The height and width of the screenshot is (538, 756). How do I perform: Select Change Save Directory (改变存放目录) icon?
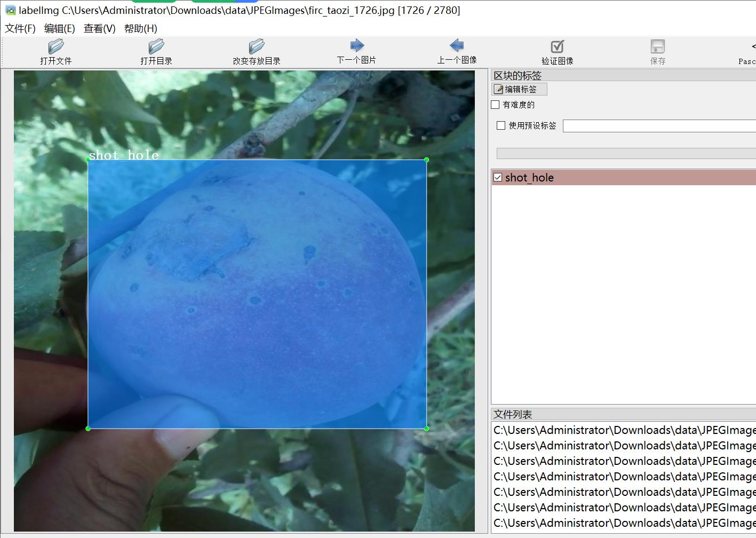point(256,46)
